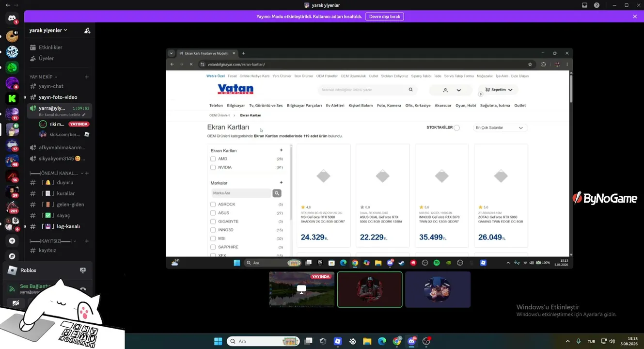Open Discord help icon in title bar
Screen dimensions: 644x349
point(597,5)
